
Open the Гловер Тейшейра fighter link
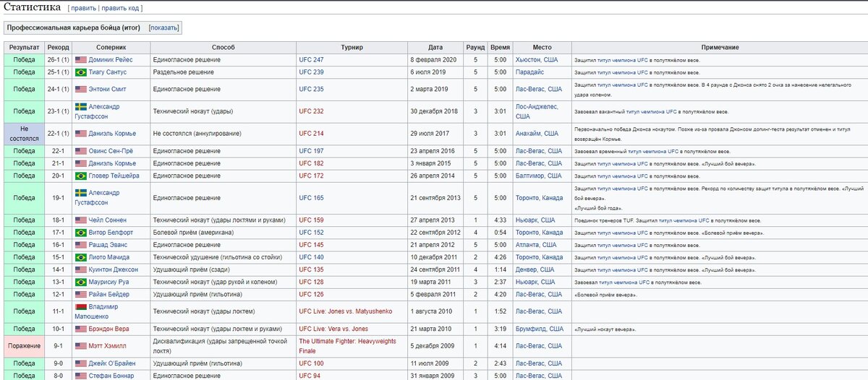click(114, 176)
